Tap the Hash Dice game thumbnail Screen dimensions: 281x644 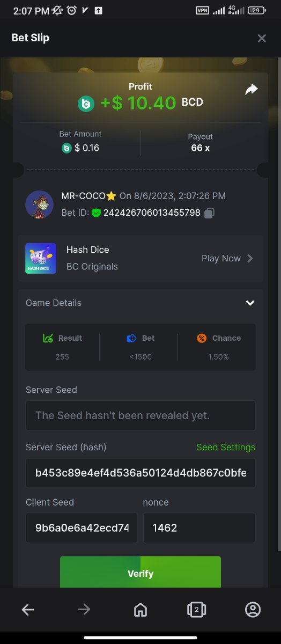(x=41, y=258)
